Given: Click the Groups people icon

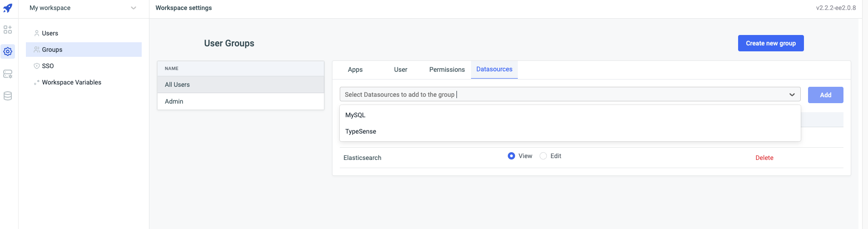Looking at the screenshot, I should click(x=37, y=50).
